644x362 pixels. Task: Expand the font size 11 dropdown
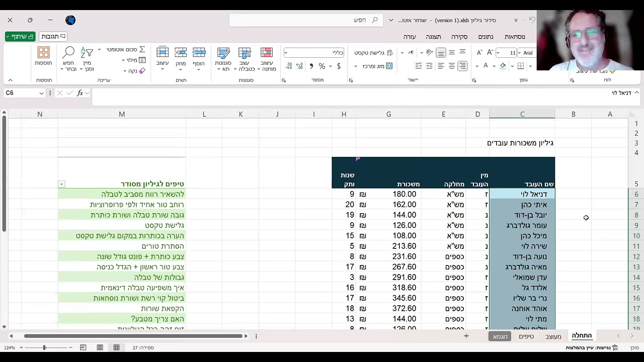(498, 52)
